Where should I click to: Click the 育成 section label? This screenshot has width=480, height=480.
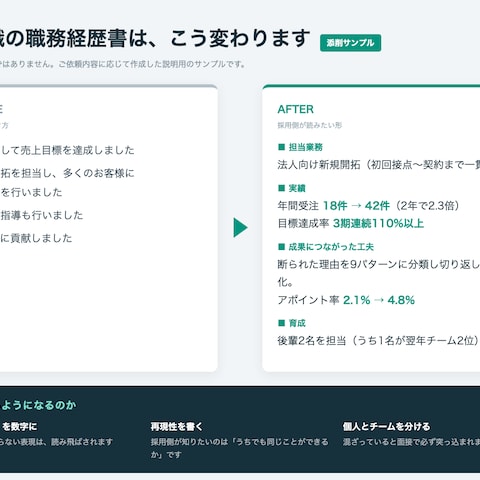click(x=297, y=323)
